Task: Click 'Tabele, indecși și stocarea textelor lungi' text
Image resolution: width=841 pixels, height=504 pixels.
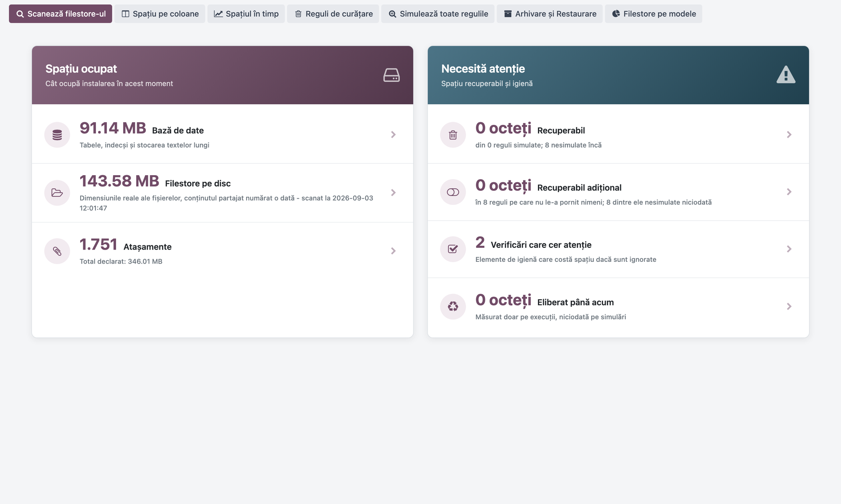Action: (x=145, y=145)
